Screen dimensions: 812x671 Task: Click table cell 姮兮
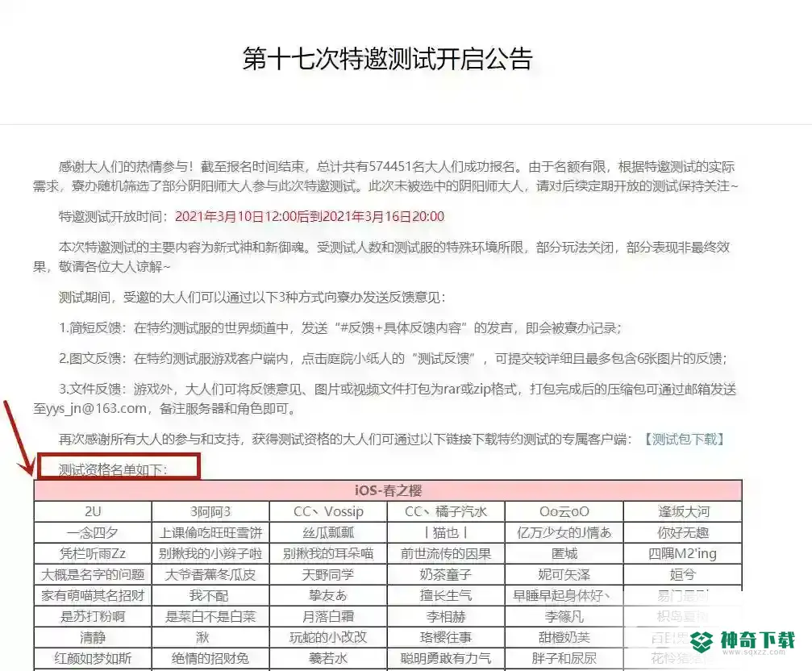point(683,575)
